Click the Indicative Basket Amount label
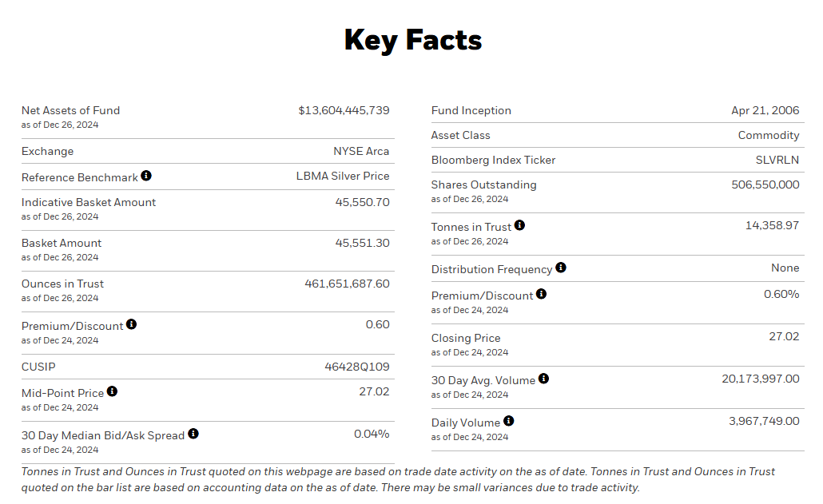 pos(89,202)
